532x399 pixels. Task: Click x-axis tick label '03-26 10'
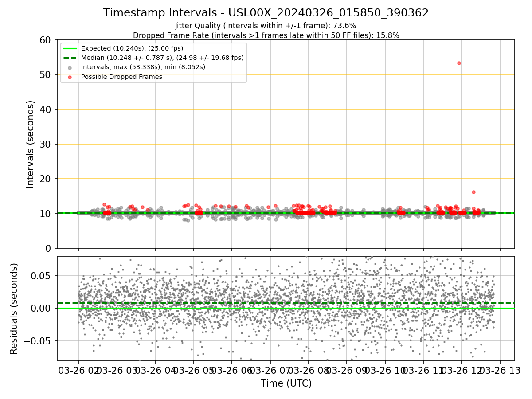point(385,370)
